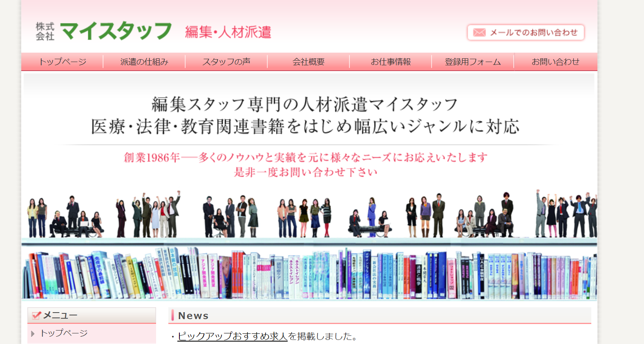Click the hero banner headline 編集スタッフ専門の人材派遣マイスタッフ
Viewport: 644px width, 344px height.
[304, 104]
